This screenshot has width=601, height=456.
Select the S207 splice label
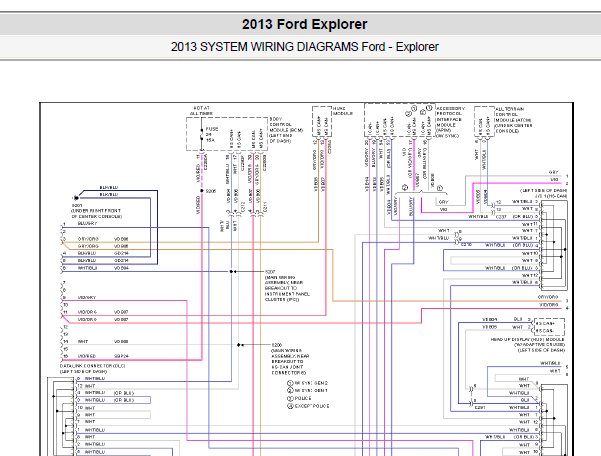click(x=270, y=272)
